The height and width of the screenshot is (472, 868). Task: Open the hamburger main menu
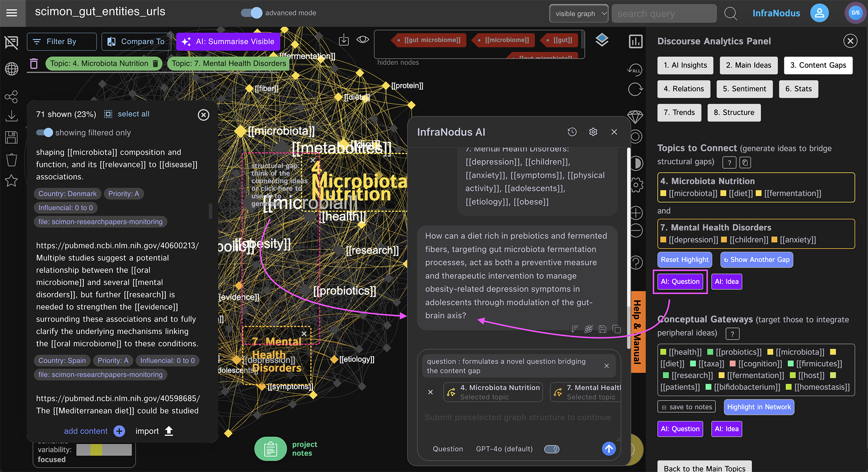12,13
